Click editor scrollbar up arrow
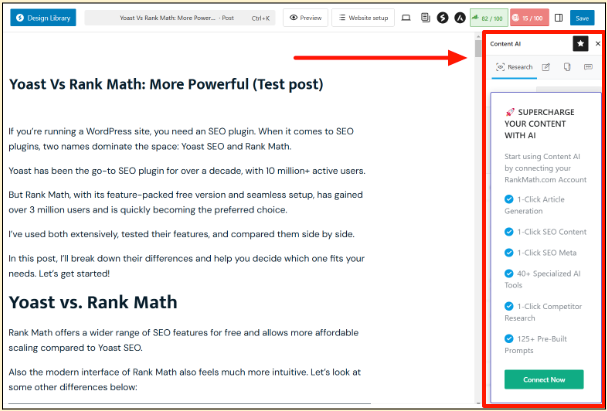The width and height of the screenshot is (607, 411). coord(478,36)
